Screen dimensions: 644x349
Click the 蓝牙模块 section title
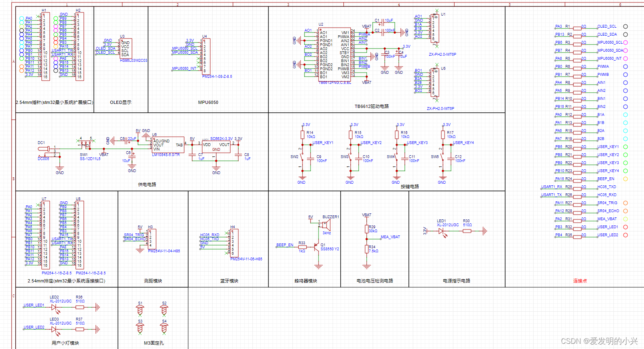pos(229,281)
